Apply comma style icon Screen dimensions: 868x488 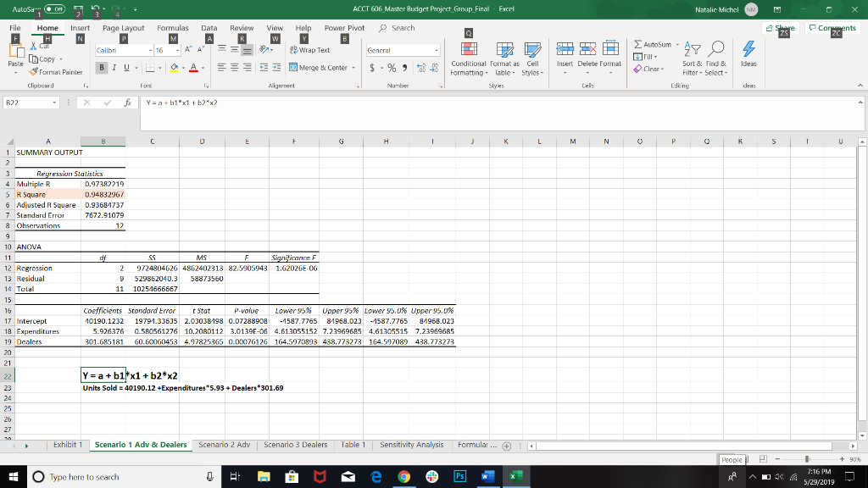404,68
